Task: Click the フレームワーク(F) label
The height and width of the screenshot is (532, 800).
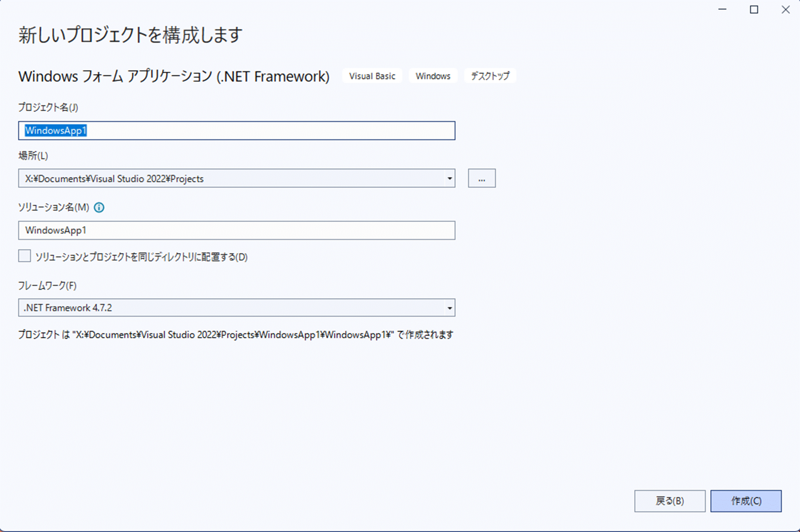Action: (47, 286)
